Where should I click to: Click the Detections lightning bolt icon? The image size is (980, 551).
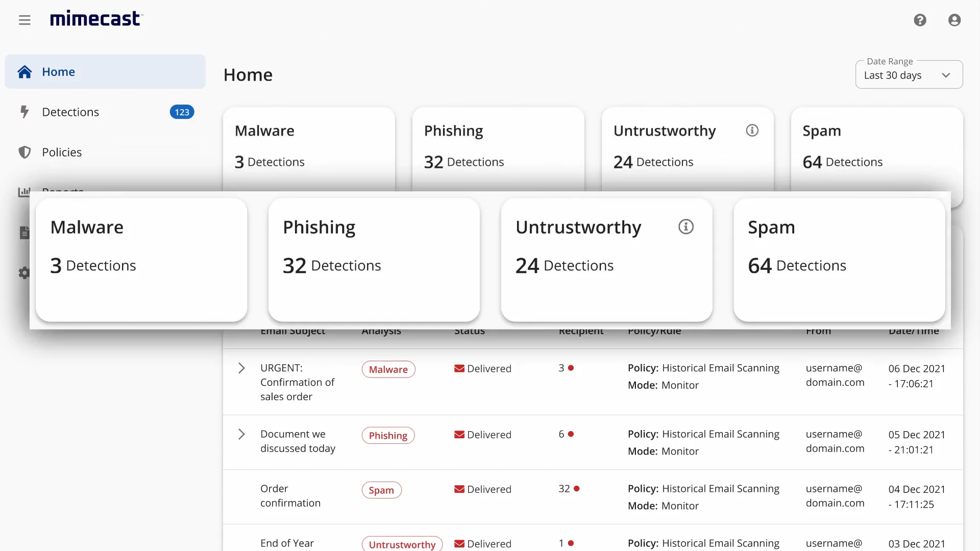pyautogui.click(x=24, y=112)
